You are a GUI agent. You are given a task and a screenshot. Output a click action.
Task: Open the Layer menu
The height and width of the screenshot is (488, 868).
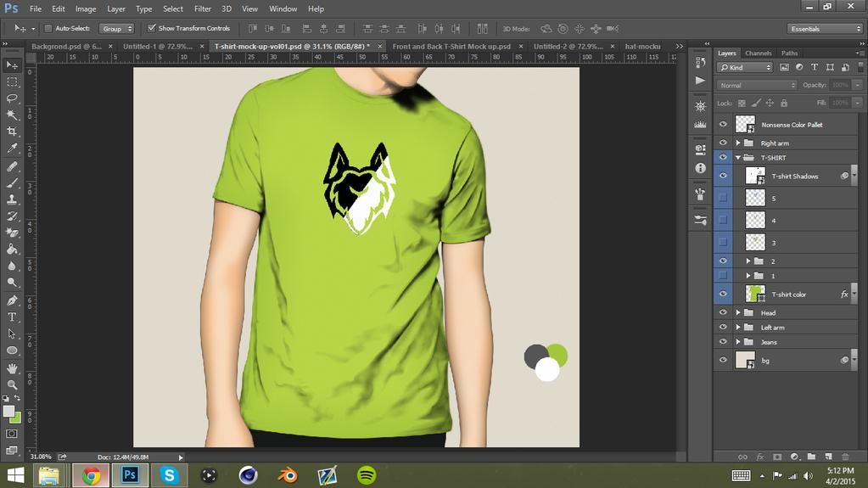coord(116,8)
